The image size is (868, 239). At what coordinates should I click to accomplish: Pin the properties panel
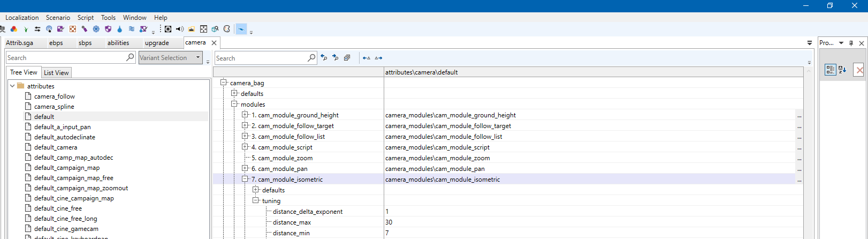(x=851, y=43)
